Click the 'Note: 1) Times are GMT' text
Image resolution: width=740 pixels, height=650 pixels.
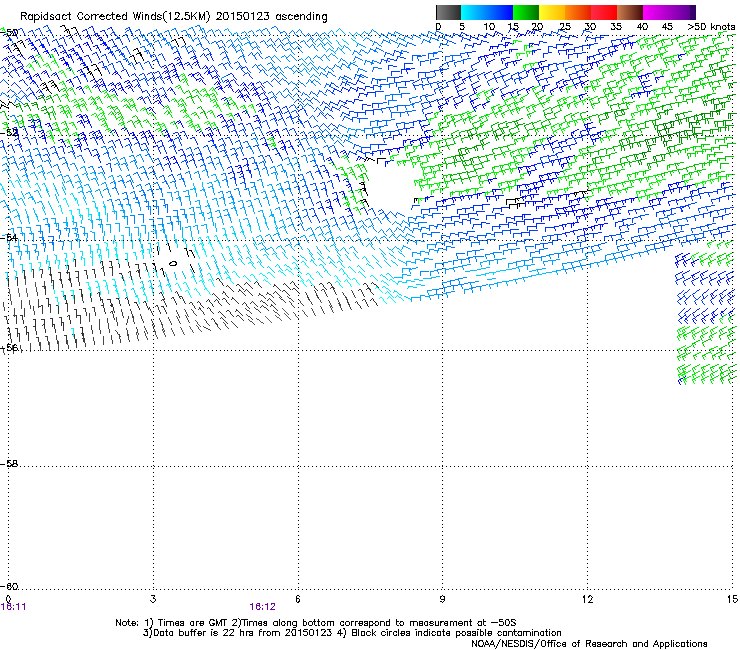(x=172, y=623)
